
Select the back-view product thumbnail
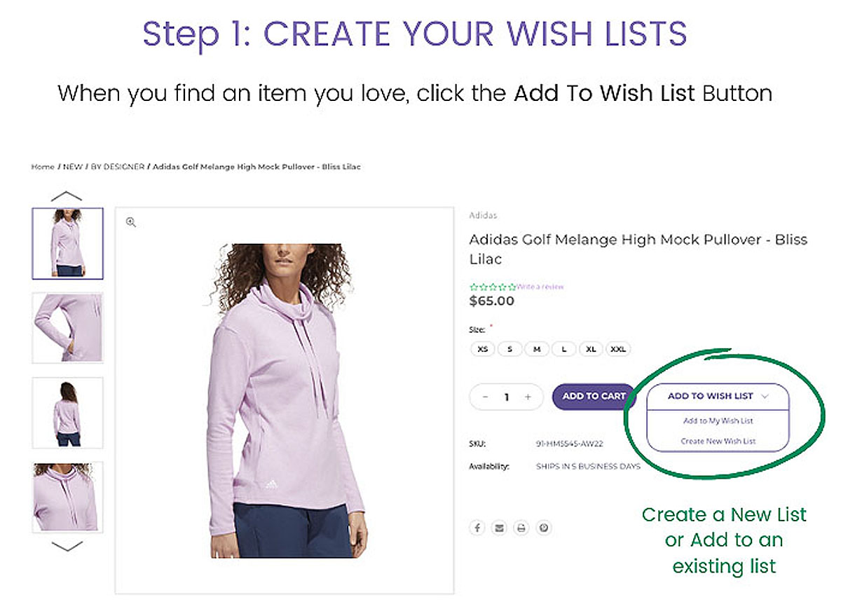pos(67,413)
